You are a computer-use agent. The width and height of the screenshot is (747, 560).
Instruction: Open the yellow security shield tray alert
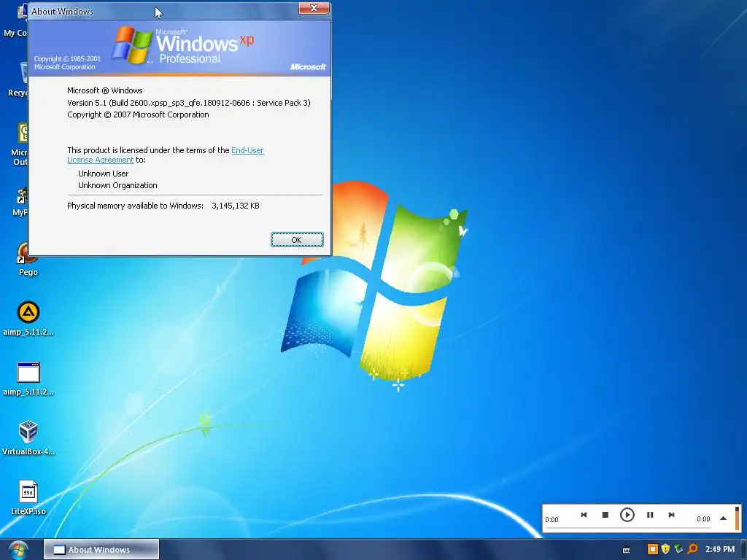click(665, 550)
